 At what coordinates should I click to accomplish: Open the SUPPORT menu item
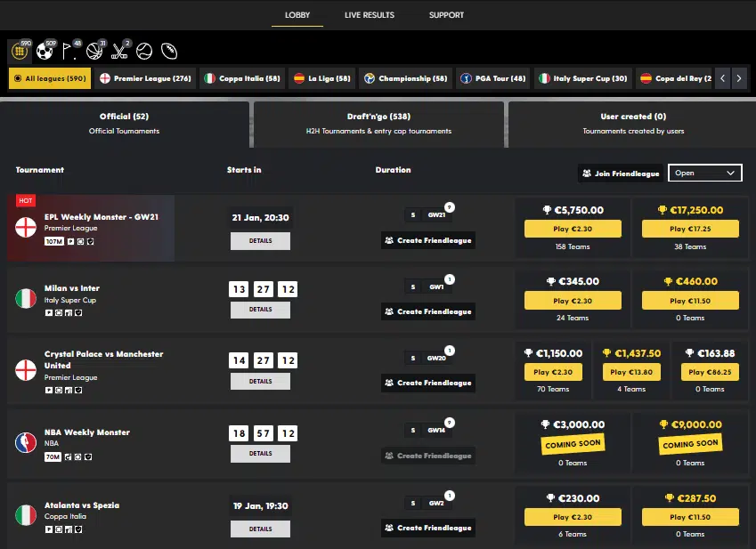[446, 14]
